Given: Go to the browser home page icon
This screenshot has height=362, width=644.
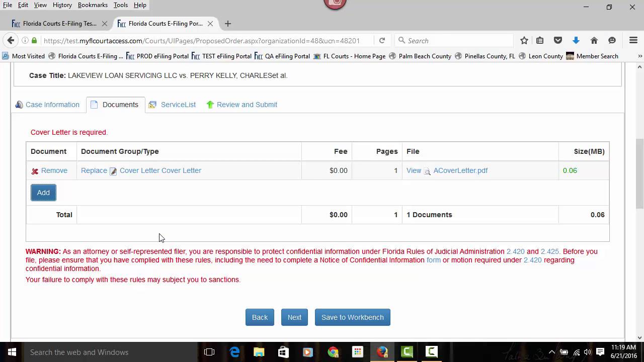Looking at the screenshot, I should click(594, 41).
